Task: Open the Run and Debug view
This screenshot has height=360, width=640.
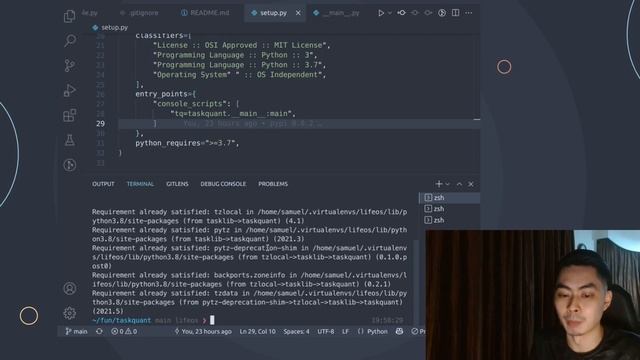Action: (x=69, y=90)
